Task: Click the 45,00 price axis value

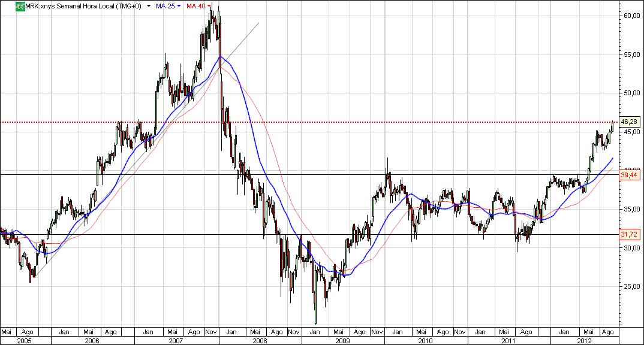Action: 631,132
